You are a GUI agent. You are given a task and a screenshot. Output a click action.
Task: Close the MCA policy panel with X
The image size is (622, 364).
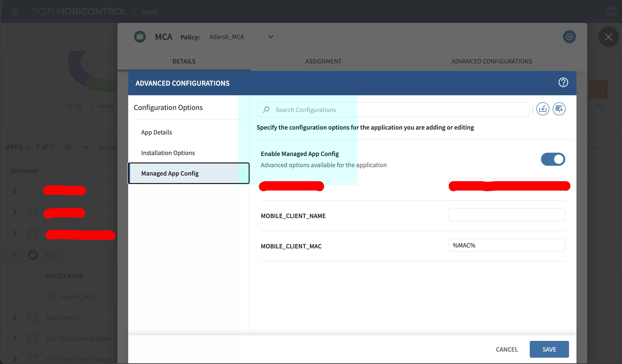[608, 37]
